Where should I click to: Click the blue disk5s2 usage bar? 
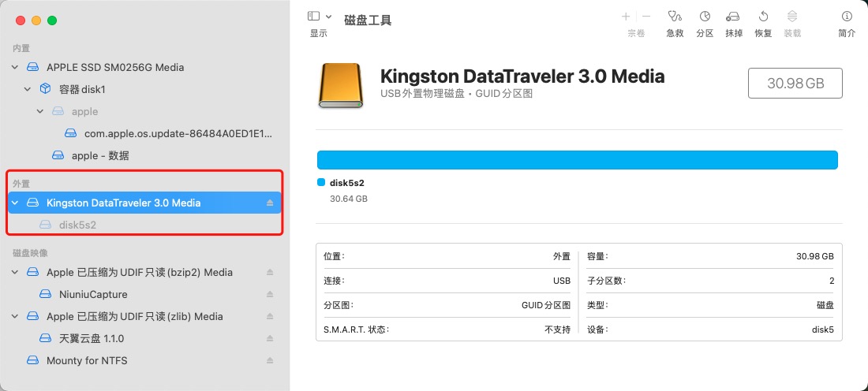(578, 160)
